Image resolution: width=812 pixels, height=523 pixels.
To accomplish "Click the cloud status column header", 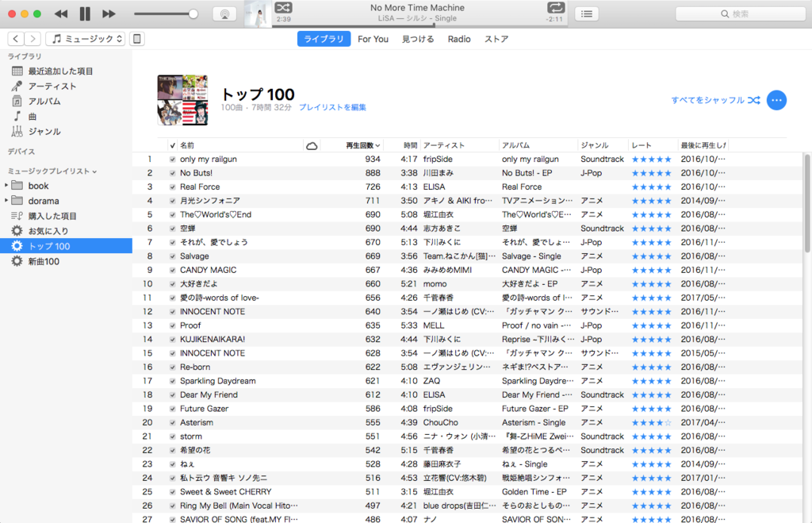I will 312,145.
